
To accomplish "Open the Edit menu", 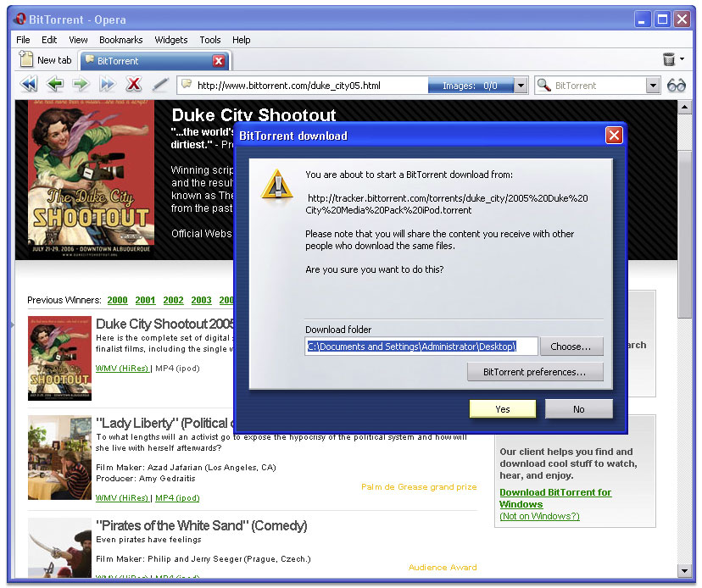I will [49, 40].
